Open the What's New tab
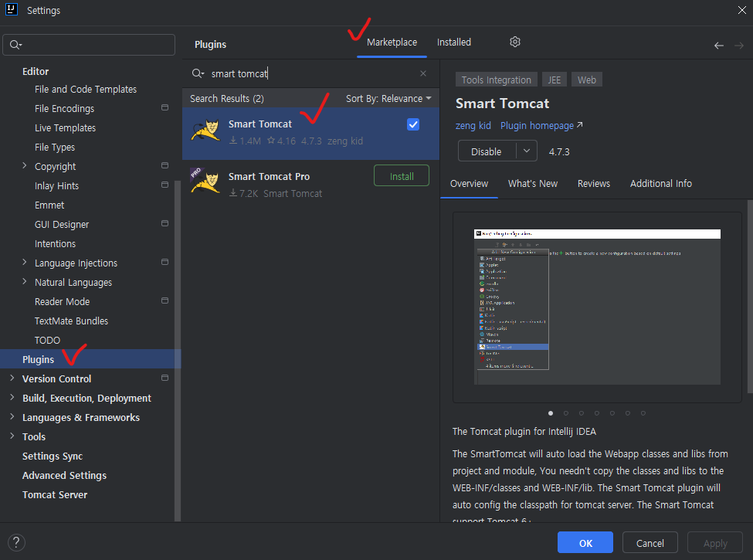 point(533,184)
